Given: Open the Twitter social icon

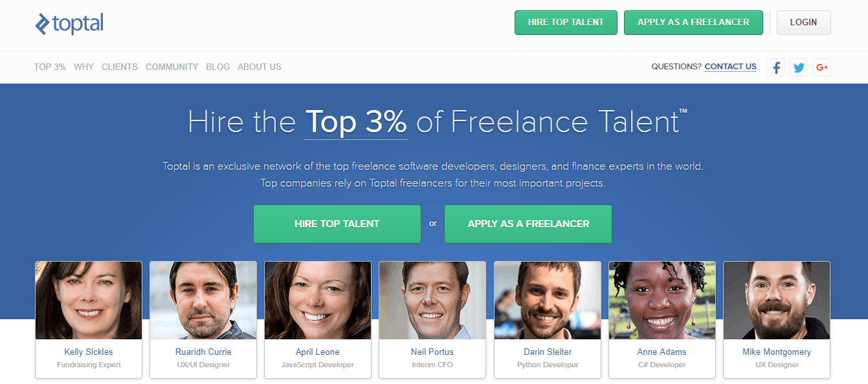Looking at the screenshot, I should [x=799, y=67].
